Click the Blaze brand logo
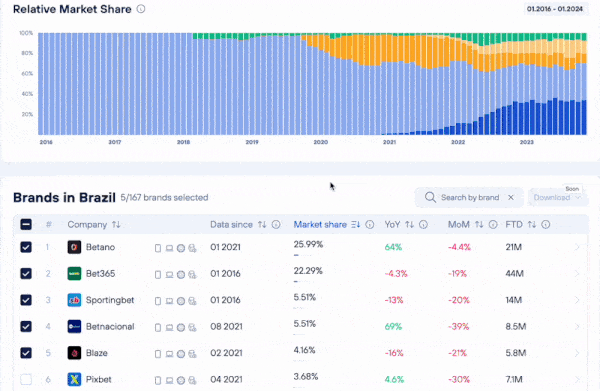The width and height of the screenshot is (600, 391). pyautogui.click(x=74, y=353)
